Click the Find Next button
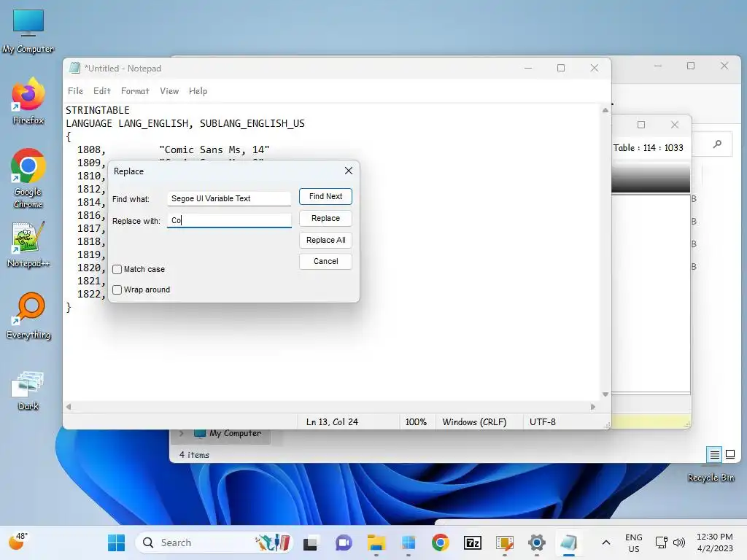 325,196
